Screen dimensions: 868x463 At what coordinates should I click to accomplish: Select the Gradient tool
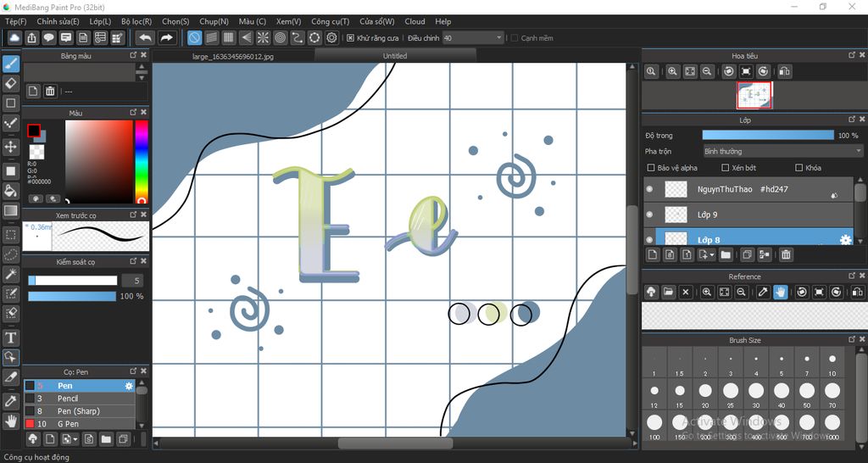[x=10, y=210]
